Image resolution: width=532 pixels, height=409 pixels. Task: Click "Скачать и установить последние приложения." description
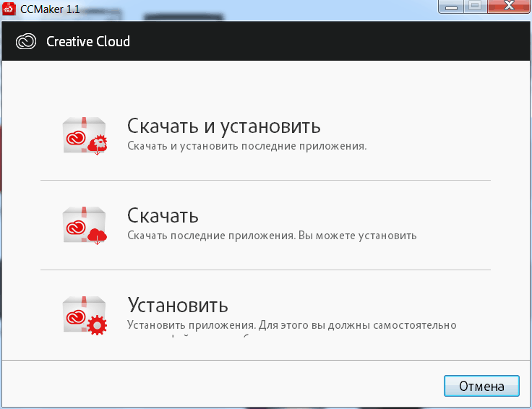pos(247,146)
